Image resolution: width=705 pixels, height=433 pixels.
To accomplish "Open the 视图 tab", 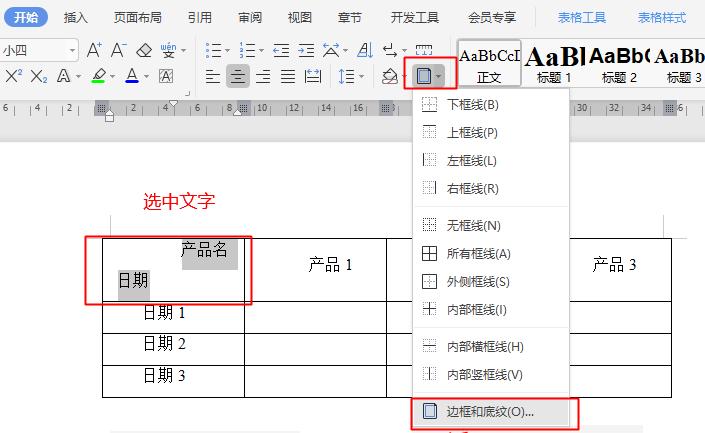I will (x=299, y=18).
